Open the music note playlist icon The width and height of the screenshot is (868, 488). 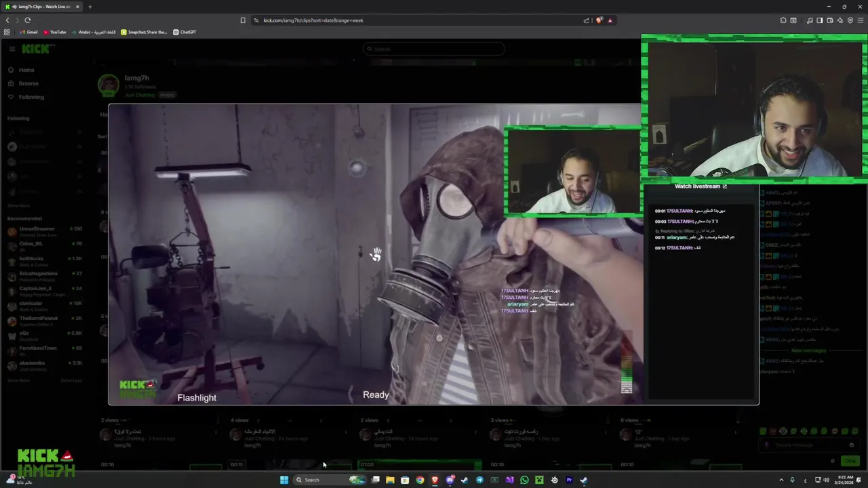(x=810, y=20)
